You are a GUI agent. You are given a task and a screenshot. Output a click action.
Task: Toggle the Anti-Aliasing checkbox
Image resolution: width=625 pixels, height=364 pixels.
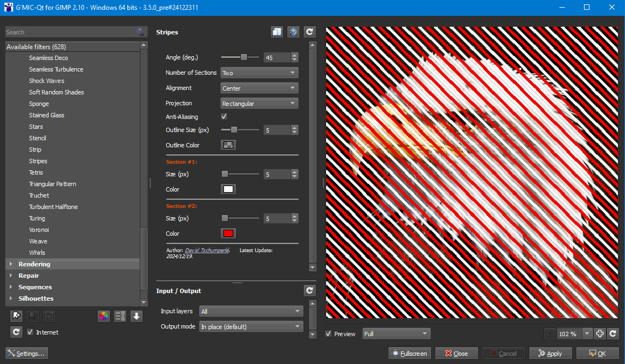(x=224, y=117)
